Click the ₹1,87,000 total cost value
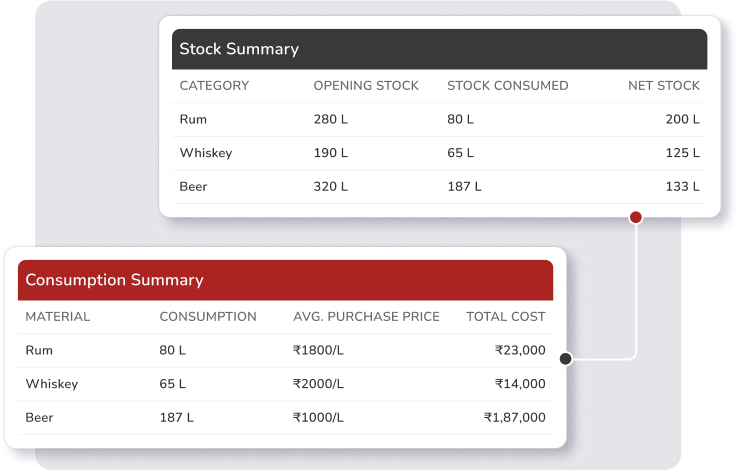Viewport: 741px width, 470px height. [x=514, y=418]
